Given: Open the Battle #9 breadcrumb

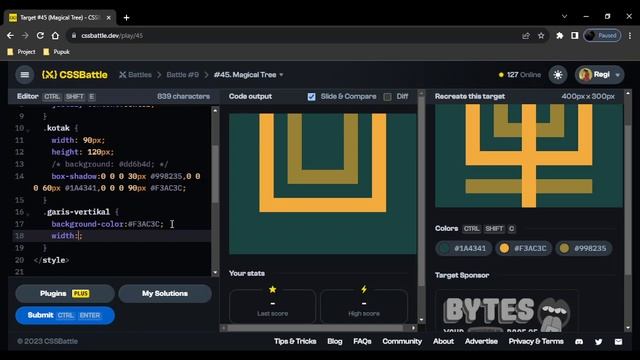Looking at the screenshot, I should point(182,75).
